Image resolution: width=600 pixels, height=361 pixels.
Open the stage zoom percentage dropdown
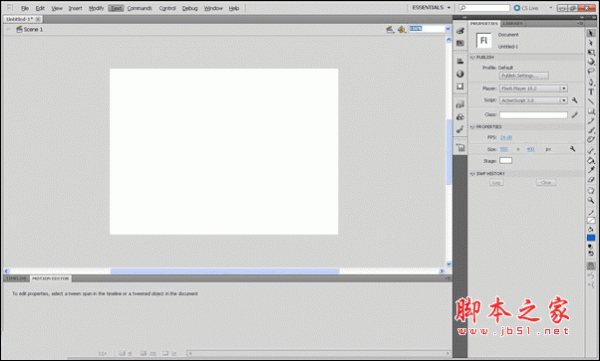click(448, 29)
